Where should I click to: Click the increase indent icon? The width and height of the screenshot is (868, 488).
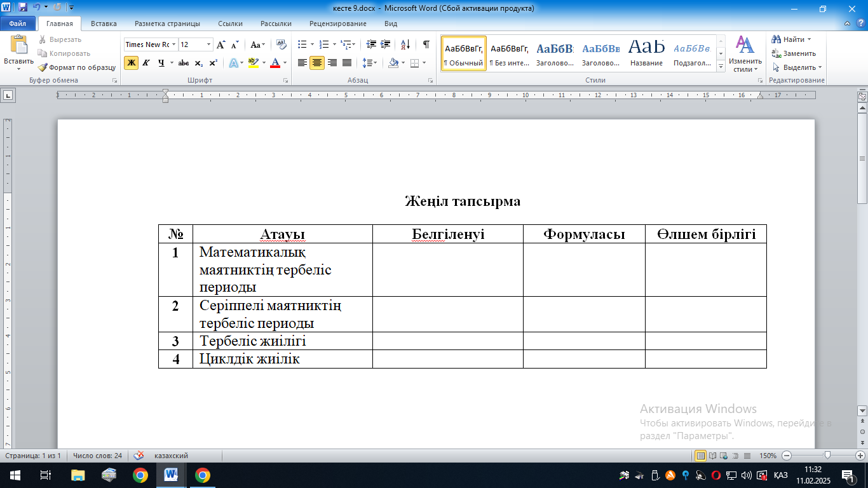(x=386, y=44)
